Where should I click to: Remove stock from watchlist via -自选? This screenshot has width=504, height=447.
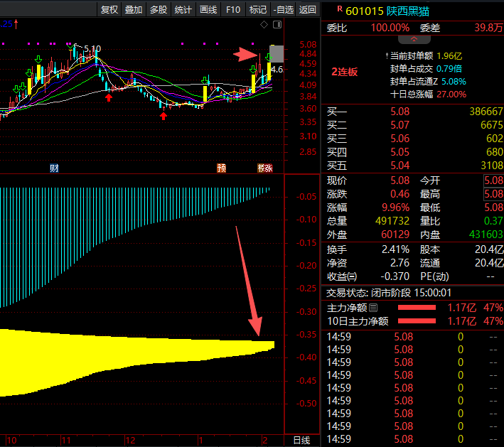click(284, 9)
